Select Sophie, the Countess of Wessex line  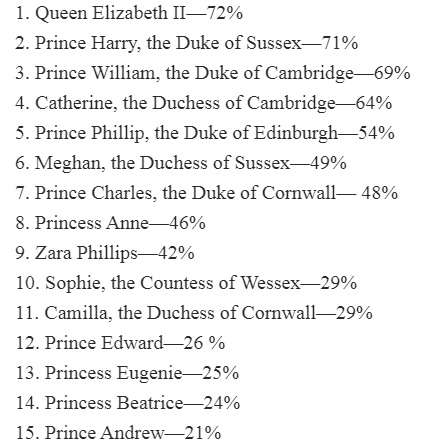click(x=186, y=284)
